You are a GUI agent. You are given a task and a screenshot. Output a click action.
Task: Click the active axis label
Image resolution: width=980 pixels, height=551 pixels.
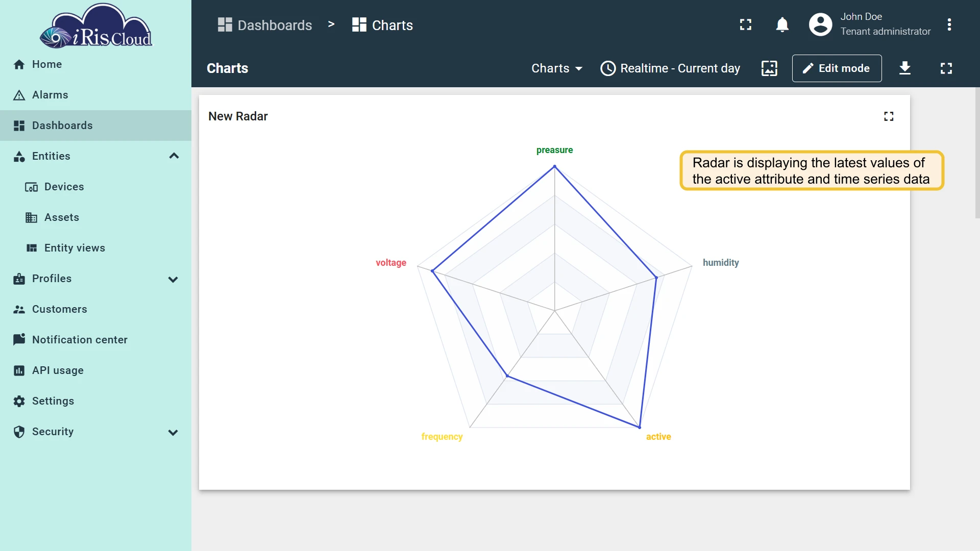tap(658, 437)
